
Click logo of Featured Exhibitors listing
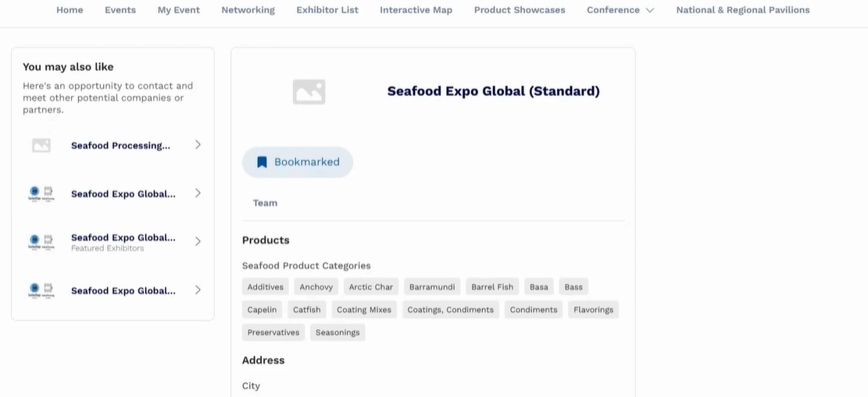(x=41, y=241)
